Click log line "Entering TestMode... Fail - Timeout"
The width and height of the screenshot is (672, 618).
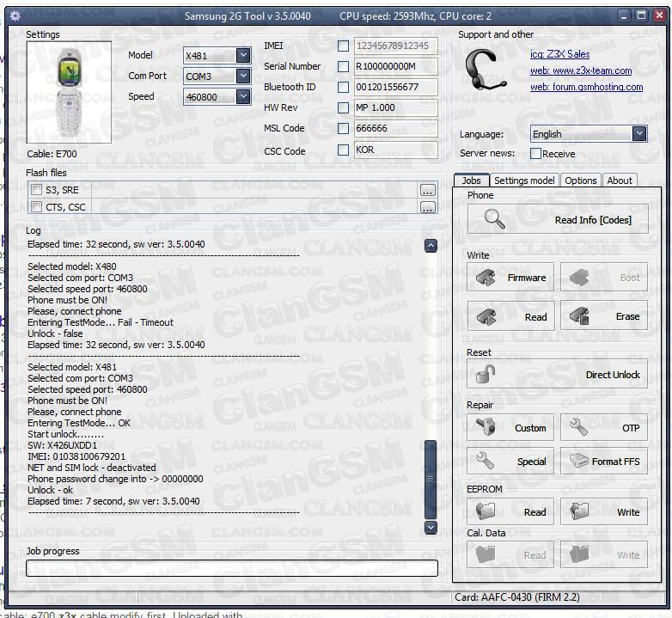pyautogui.click(x=101, y=322)
